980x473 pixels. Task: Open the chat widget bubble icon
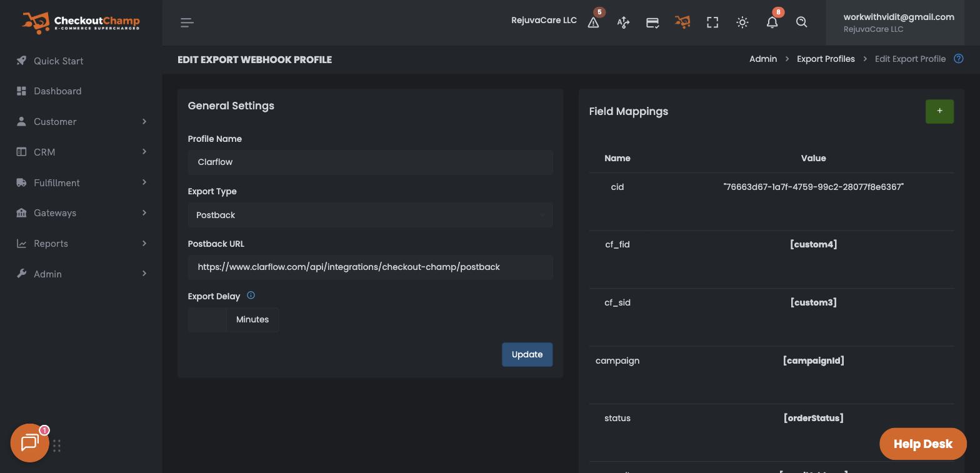click(x=30, y=443)
